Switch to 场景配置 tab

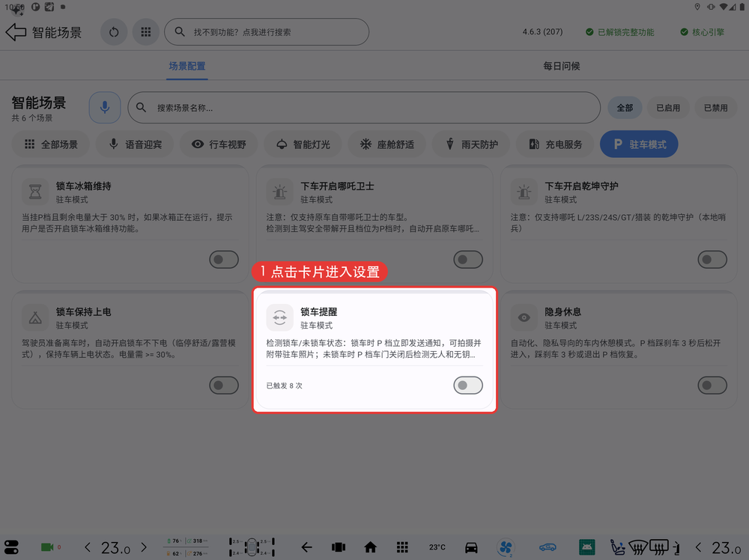[x=187, y=66]
